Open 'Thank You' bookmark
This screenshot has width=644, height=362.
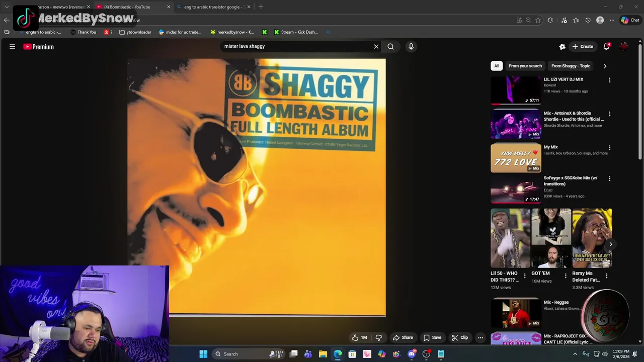tap(83, 32)
